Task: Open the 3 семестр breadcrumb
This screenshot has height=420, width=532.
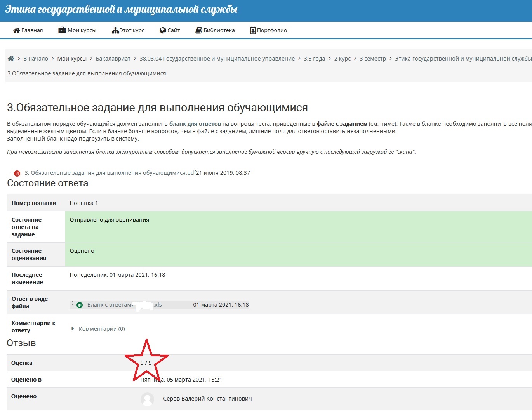Action: tap(373, 59)
